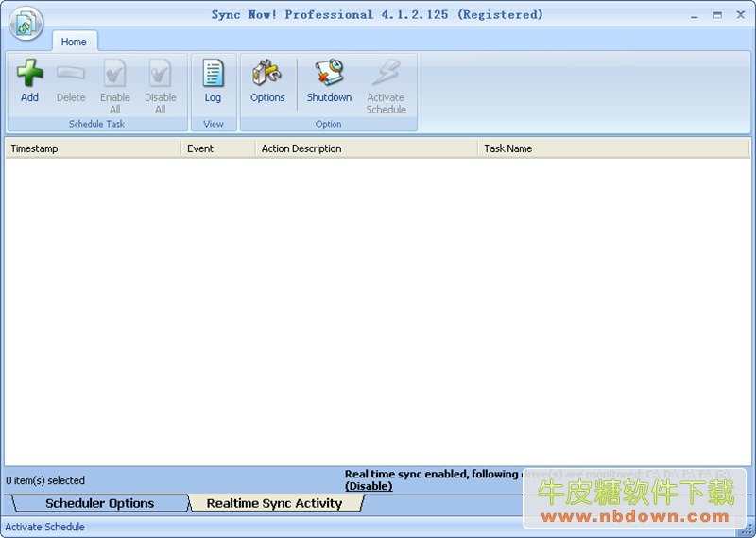The image size is (756, 538).
Task: Select the Enable All icon
Action: pos(114,74)
